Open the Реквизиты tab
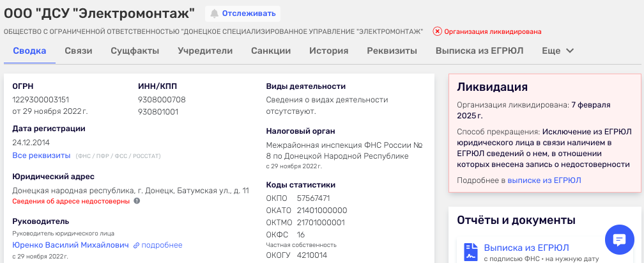The image size is (644, 263). click(x=392, y=51)
